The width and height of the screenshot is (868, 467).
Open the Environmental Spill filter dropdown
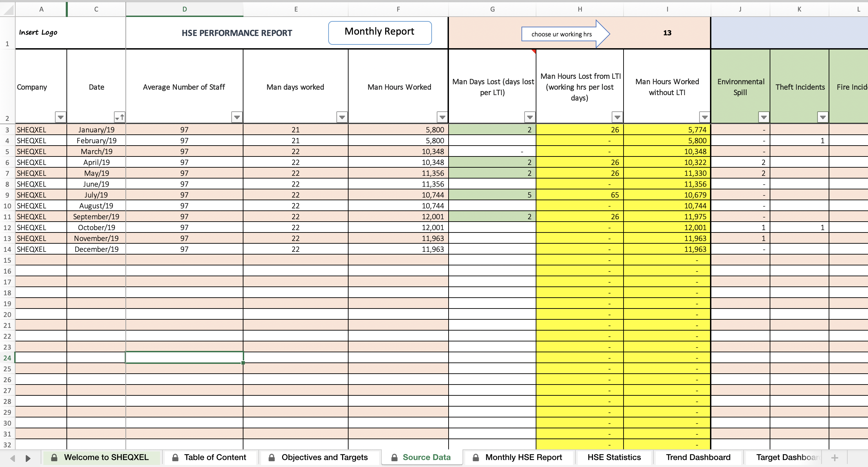click(764, 117)
